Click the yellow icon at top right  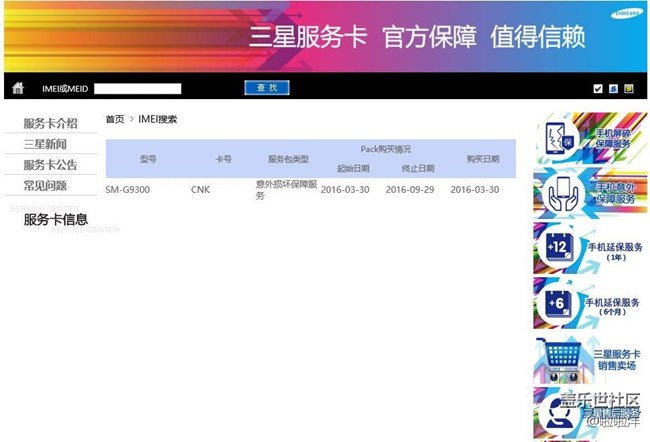[628, 88]
